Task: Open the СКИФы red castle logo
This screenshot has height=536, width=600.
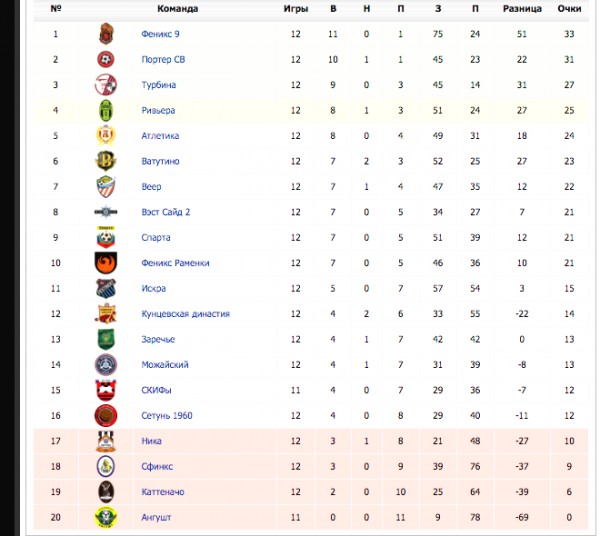Action: (106, 390)
